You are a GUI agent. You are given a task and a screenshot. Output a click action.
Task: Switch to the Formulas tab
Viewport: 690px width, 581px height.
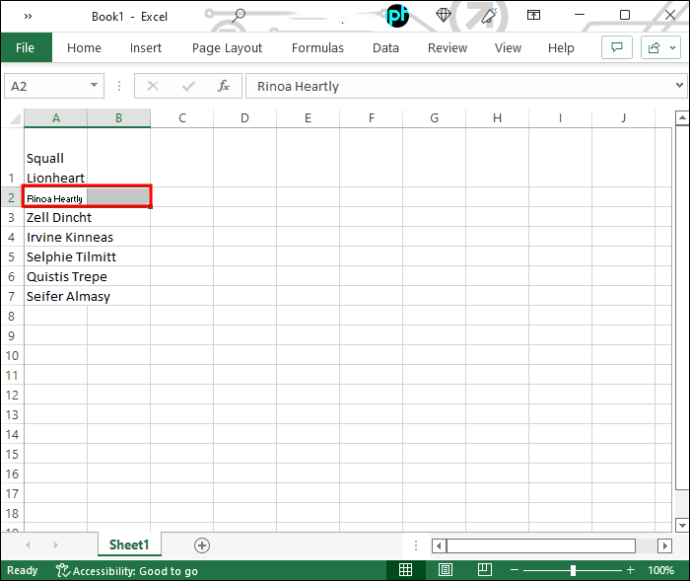pos(318,48)
